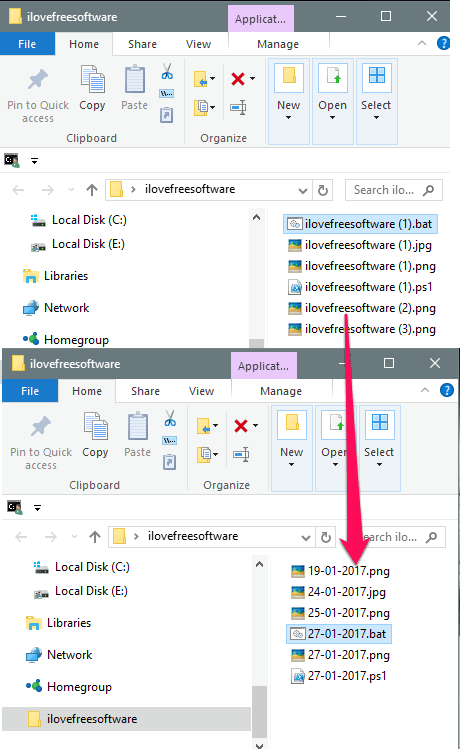Open Manage tab in top window
Screen dimensions: 460x749
click(x=278, y=44)
